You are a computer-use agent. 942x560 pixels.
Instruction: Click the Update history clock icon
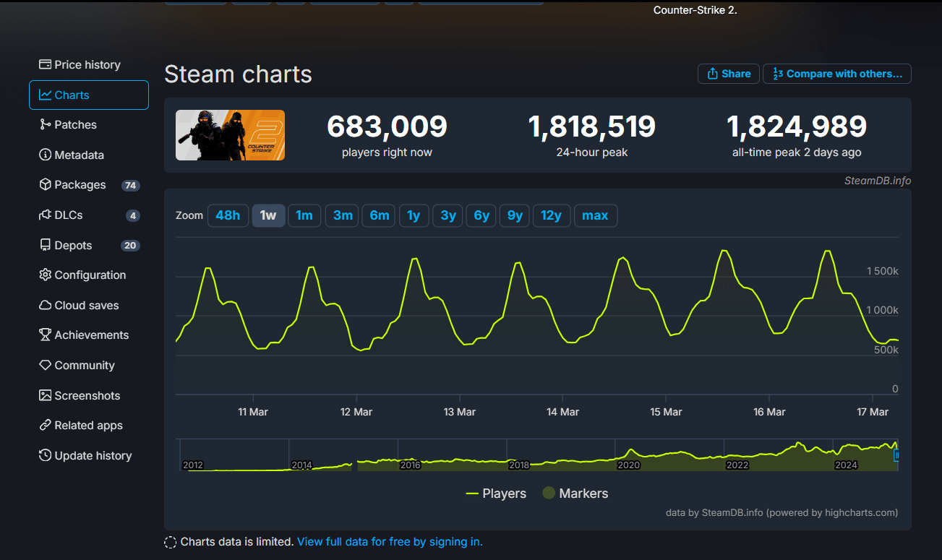tap(45, 455)
